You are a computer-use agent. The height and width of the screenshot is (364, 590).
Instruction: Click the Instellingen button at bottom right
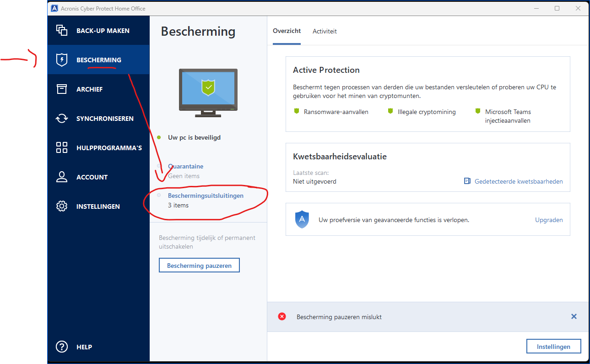(x=554, y=347)
